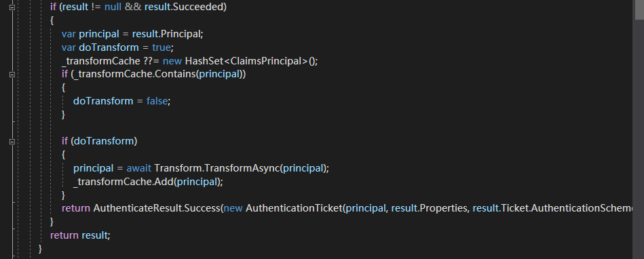Viewport: 644px width, 259px height.
Task: Click 'result' in the final 'return result;' line
Action: [94, 235]
